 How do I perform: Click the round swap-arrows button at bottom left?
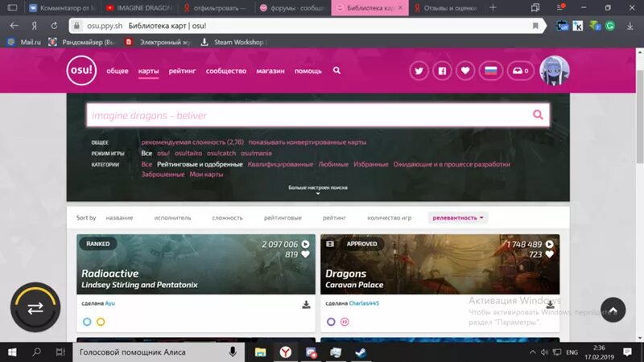(35, 307)
